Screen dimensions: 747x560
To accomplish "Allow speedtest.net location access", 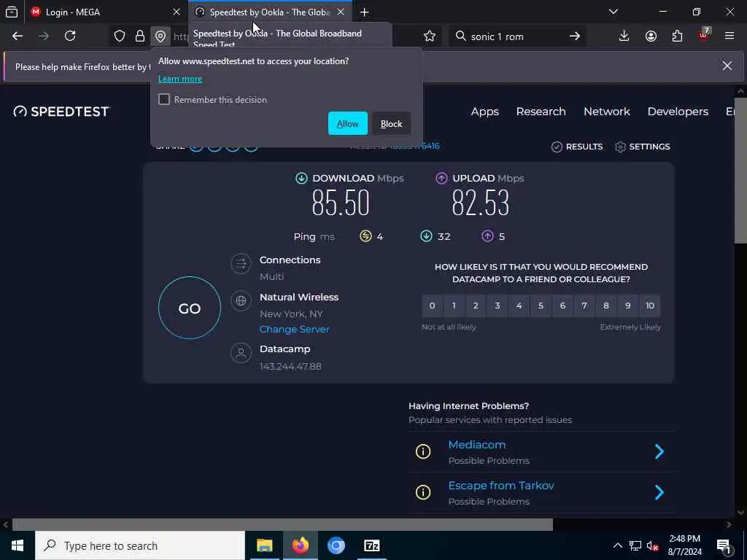I will coord(347,123).
